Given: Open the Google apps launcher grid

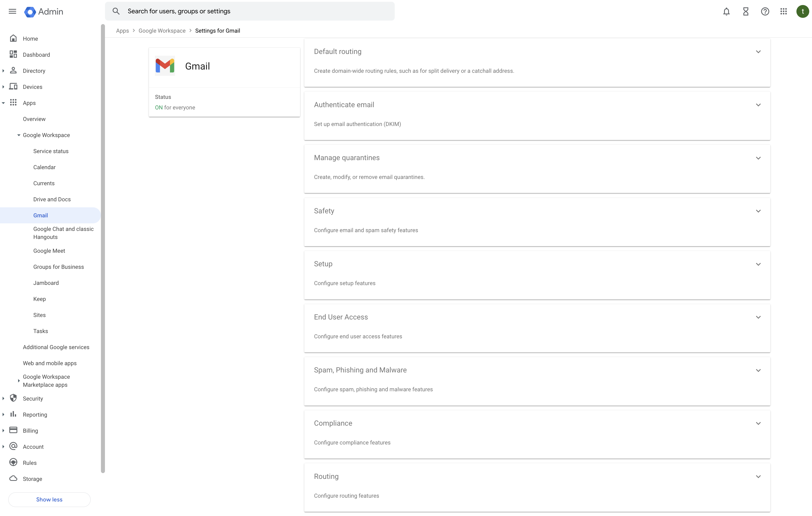Looking at the screenshot, I should pyautogui.click(x=784, y=11).
